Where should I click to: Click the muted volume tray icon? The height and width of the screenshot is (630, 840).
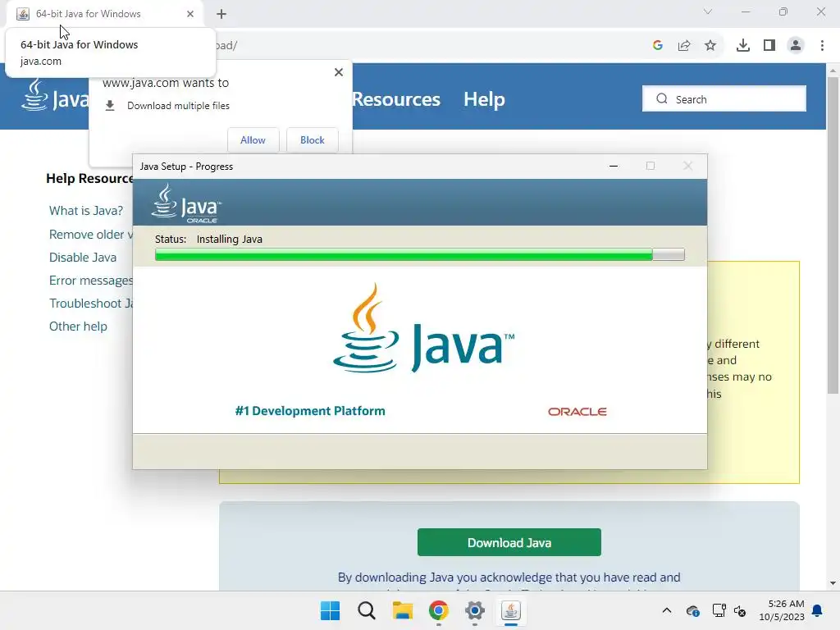pyautogui.click(x=740, y=610)
